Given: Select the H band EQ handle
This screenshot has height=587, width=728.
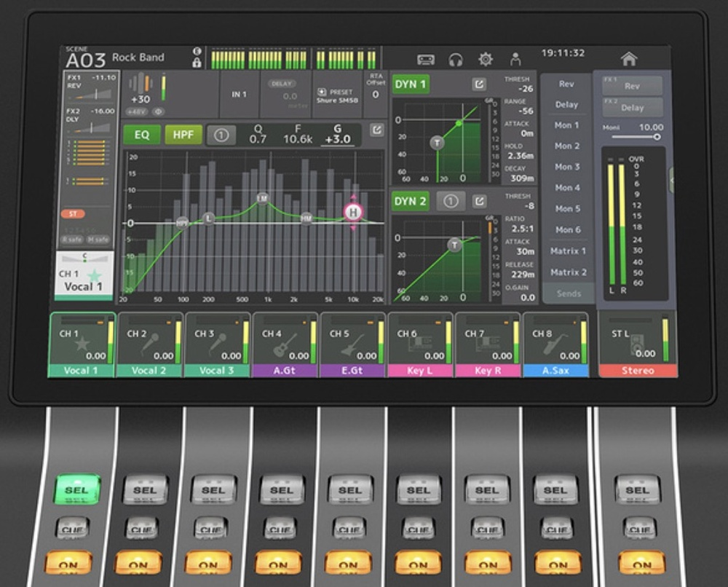Looking at the screenshot, I should click(x=353, y=212).
